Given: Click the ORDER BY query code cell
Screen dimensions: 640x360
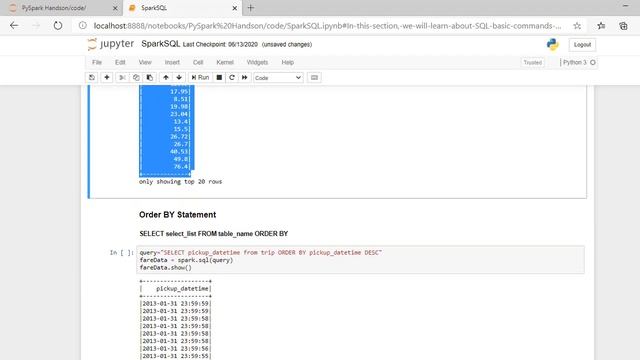Looking at the screenshot, I should [x=360, y=260].
